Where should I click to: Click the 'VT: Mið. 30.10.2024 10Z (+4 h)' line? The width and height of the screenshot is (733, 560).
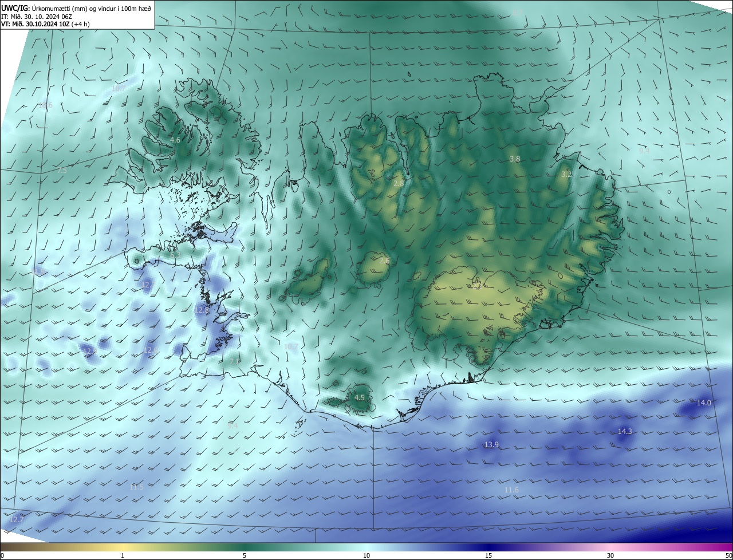[x=45, y=24]
